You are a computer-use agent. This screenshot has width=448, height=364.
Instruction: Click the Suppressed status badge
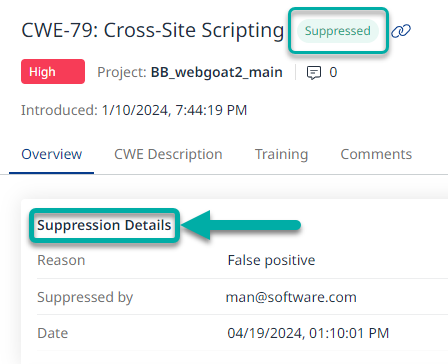coord(338,31)
